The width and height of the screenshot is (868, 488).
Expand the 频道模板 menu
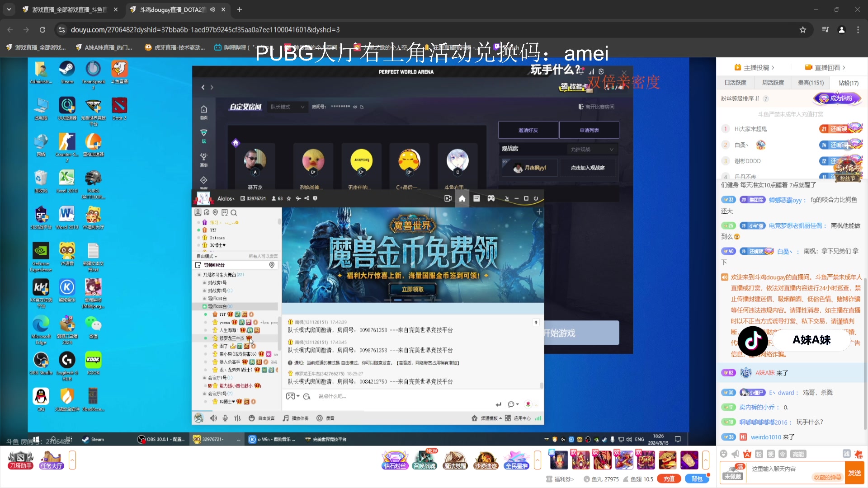coord(486,418)
